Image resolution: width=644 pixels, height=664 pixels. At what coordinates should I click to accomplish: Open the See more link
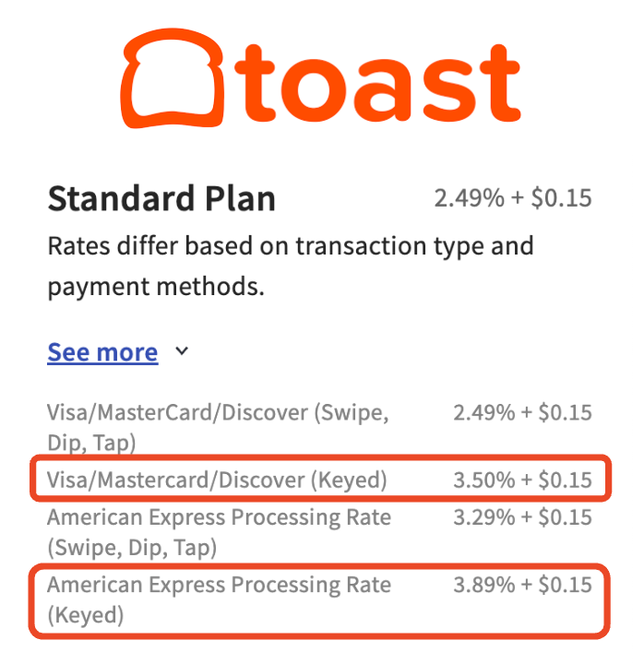point(102,352)
